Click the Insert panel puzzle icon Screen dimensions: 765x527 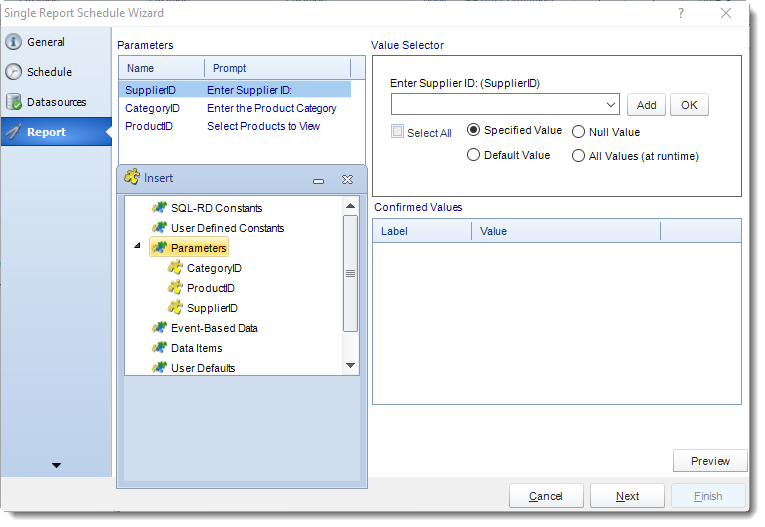click(x=132, y=177)
